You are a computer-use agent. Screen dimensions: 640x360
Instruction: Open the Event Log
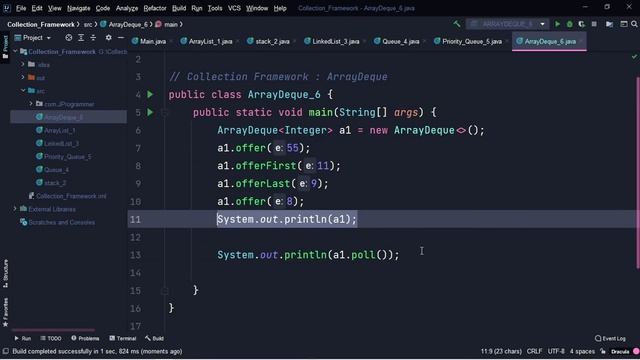610,338
